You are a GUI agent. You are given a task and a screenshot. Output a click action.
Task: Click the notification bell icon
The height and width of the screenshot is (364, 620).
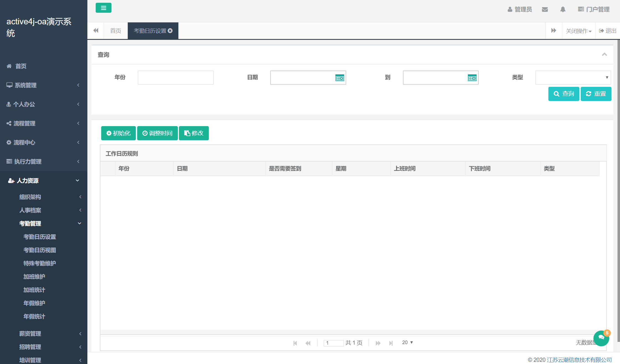[563, 9]
